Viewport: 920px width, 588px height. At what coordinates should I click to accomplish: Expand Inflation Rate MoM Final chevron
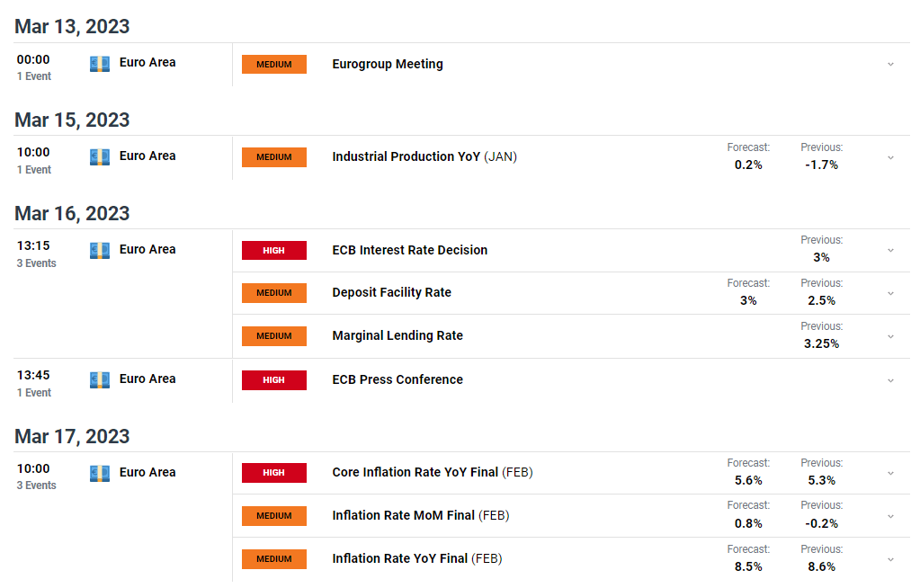point(890,517)
